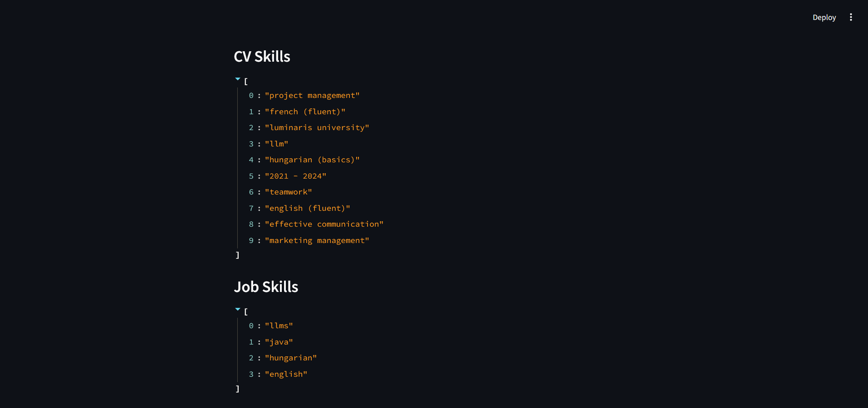The image size is (868, 408).
Task: Click "llms" in the Job Skills list
Action: click(x=279, y=325)
